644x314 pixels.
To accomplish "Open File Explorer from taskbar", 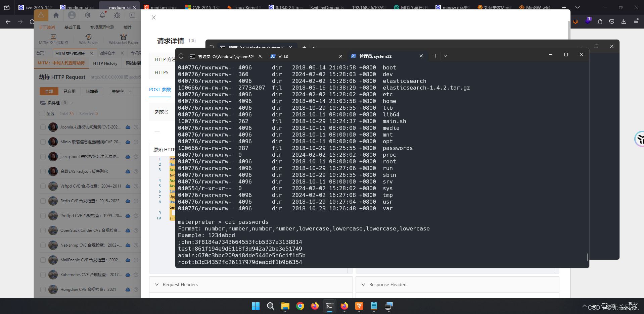I will pyautogui.click(x=285, y=306).
